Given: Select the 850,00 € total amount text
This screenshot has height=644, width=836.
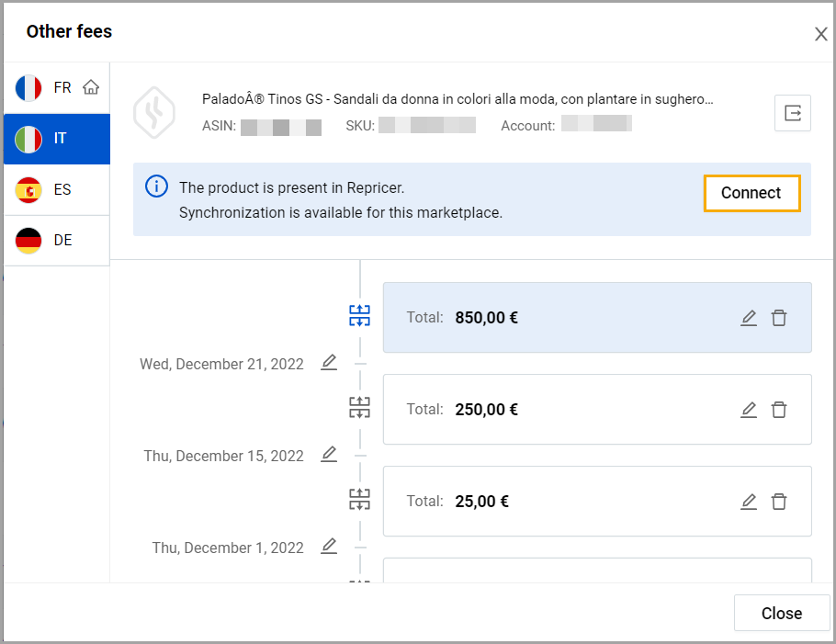Looking at the screenshot, I should pos(486,318).
